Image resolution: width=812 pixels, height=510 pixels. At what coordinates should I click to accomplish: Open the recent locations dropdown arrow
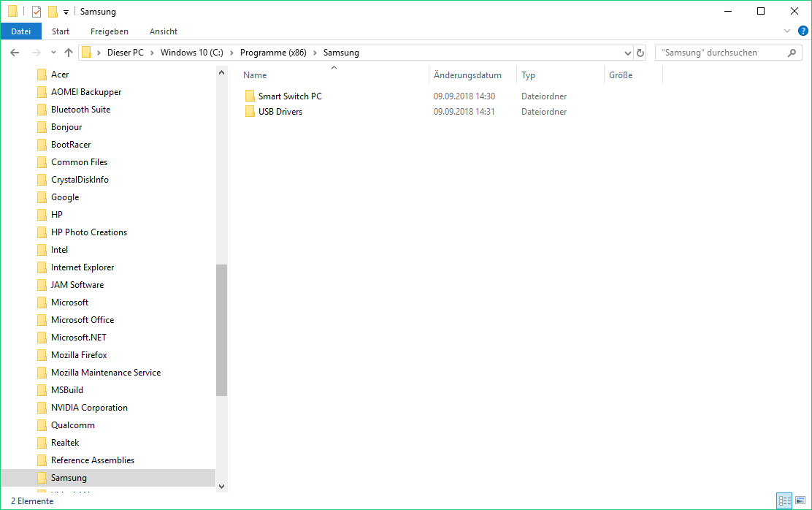(53, 53)
